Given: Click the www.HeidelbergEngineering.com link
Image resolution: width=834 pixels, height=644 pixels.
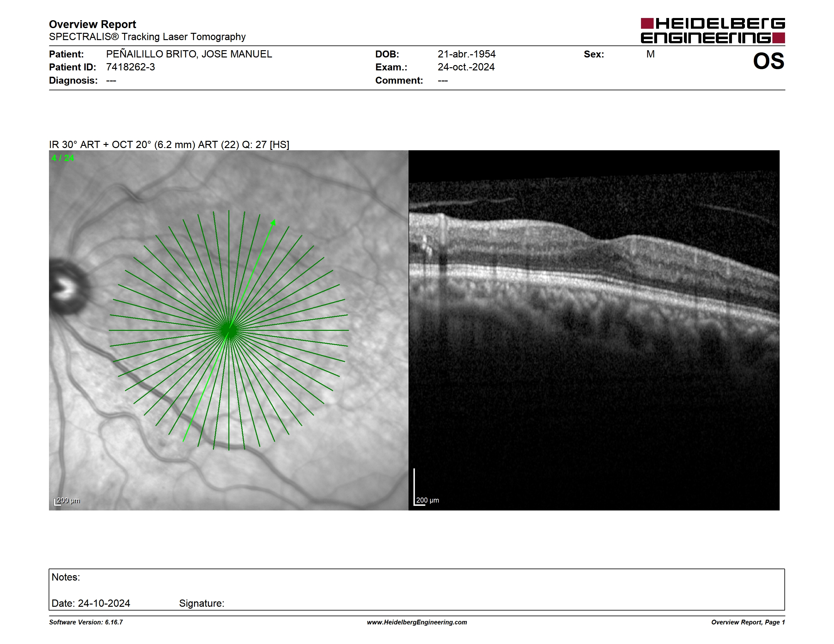Looking at the screenshot, I should [417, 622].
